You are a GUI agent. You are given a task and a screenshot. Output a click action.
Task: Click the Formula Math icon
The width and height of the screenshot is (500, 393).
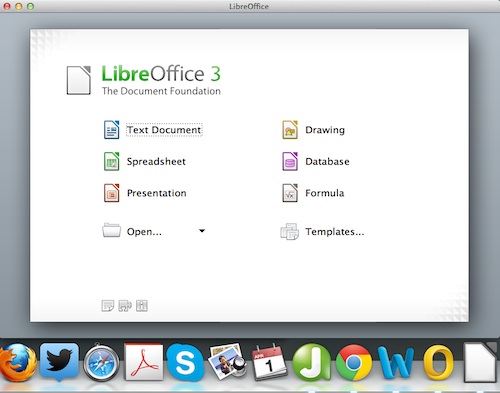[x=290, y=193]
